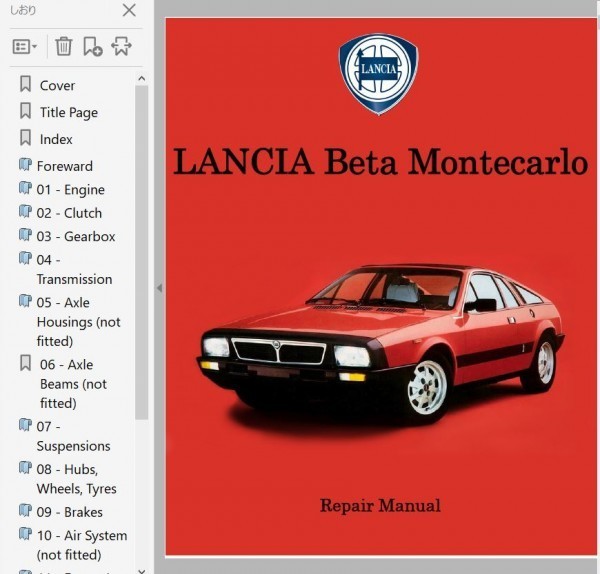This screenshot has height=574, width=600.
Task: Delete the selected bookmark with the trash icon
Action: tap(64, 46)
